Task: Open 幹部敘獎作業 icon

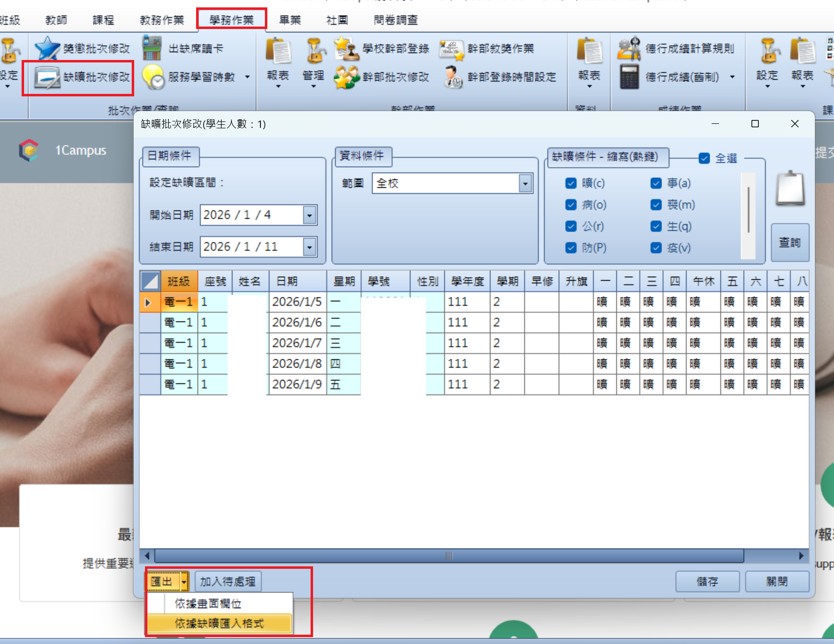Action: point(452,50)
